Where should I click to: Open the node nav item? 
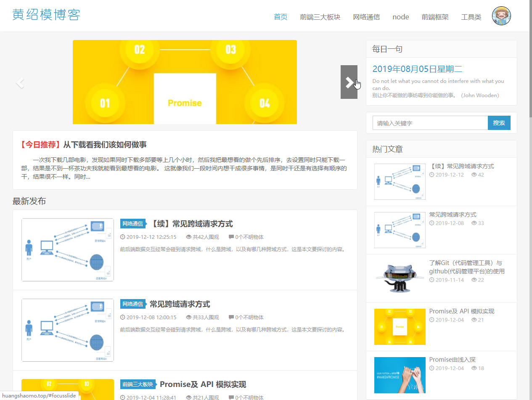pyautogui.click(x=401, y=17)
